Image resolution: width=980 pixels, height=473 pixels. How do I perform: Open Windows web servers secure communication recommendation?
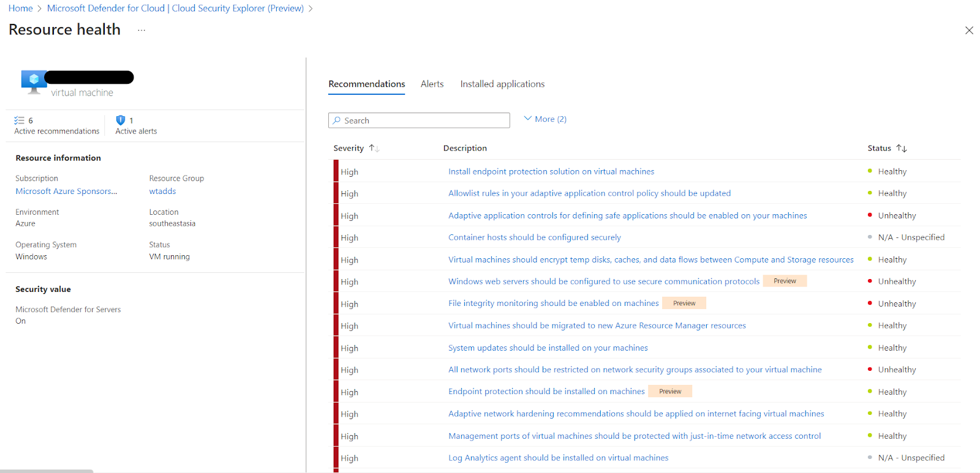(604, 281)
